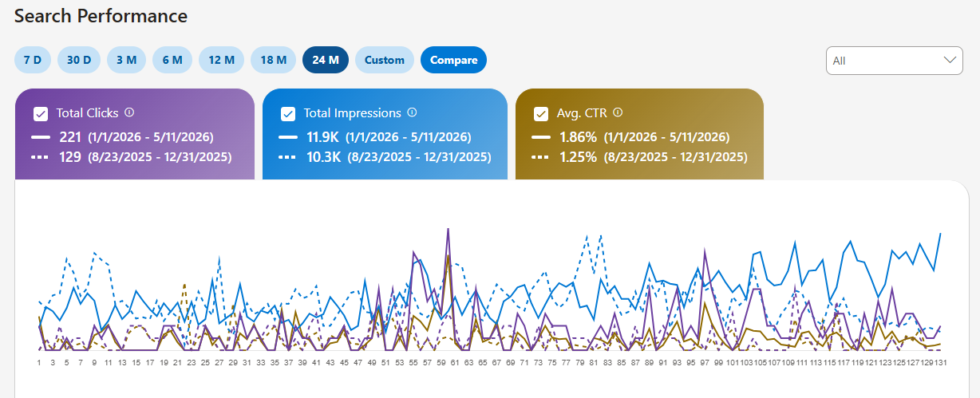Toggle the Total Impressions checkbox
Viewport: 980px width, 398px height.
[288, 113]
